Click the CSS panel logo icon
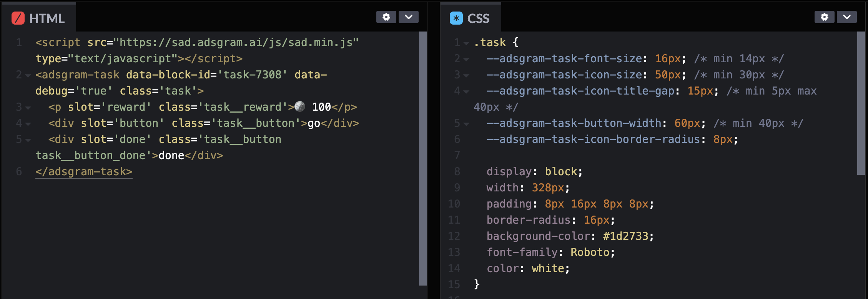 point(456,18)
